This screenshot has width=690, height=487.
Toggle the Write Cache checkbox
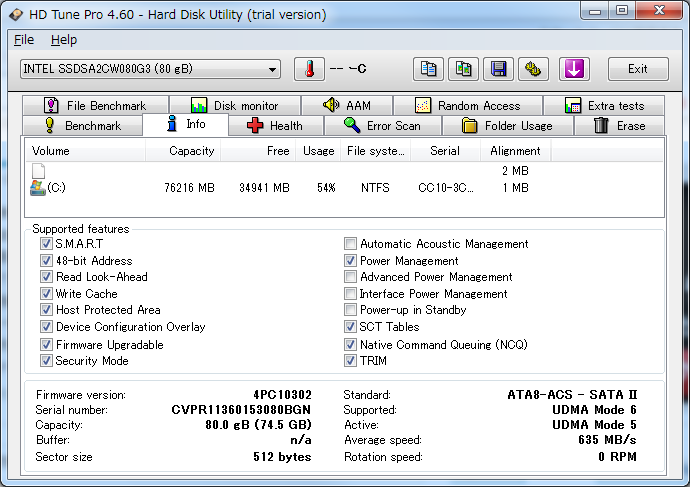pyautogui.click(x=46, y=293)
